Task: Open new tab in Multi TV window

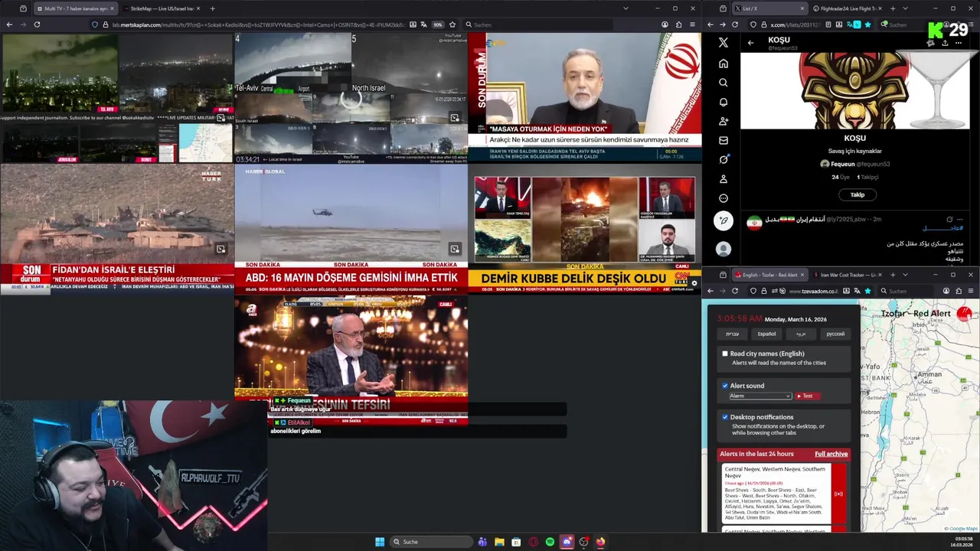Action: (212, 8)
